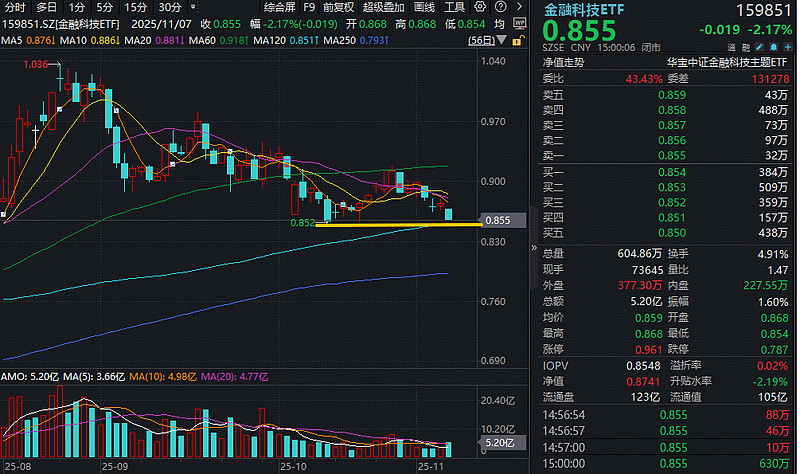Select the 30分 timeframe tab

[x=170, y=7]
